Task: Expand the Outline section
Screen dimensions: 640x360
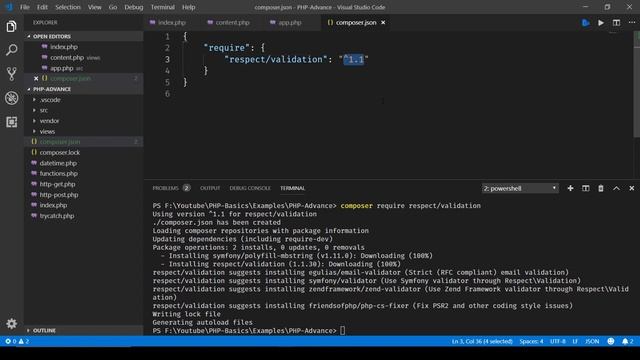Action: click(84, 330)
